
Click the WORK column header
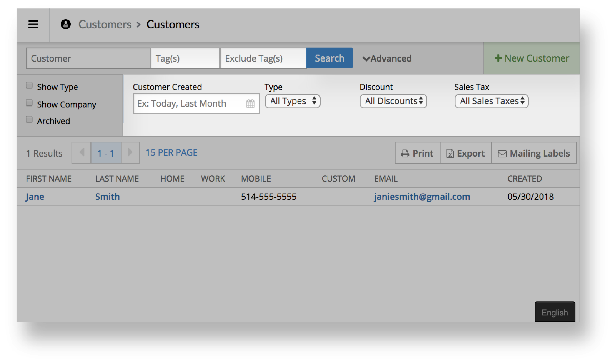coord(213,179)
